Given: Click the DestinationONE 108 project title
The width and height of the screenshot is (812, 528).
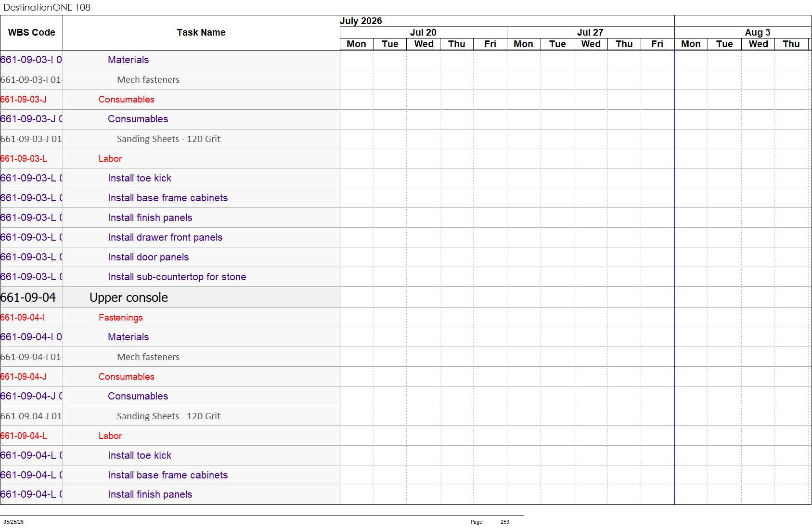Looking at the screenshot, I should (x=47, y=7).
